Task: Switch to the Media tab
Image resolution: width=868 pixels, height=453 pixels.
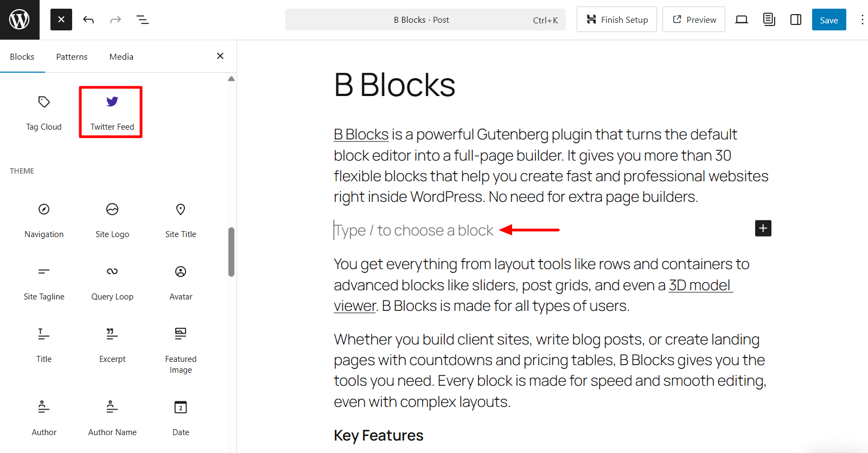Action: coord(120,56)
